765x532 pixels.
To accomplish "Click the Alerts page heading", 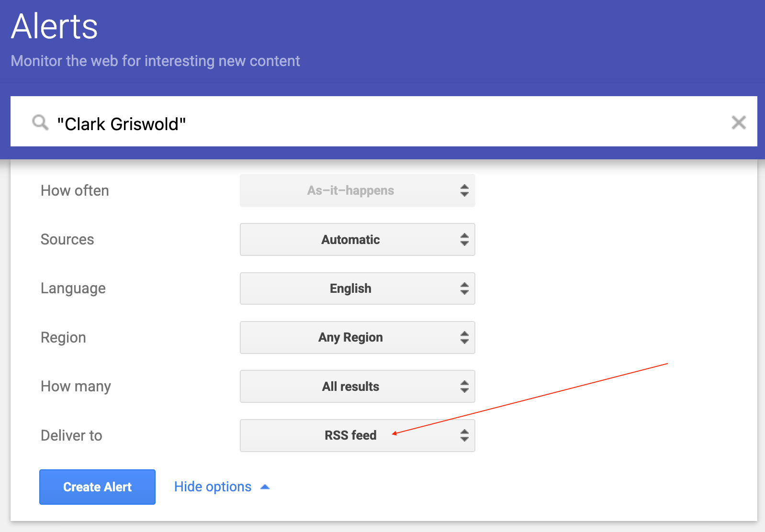I will click(55, 27).
